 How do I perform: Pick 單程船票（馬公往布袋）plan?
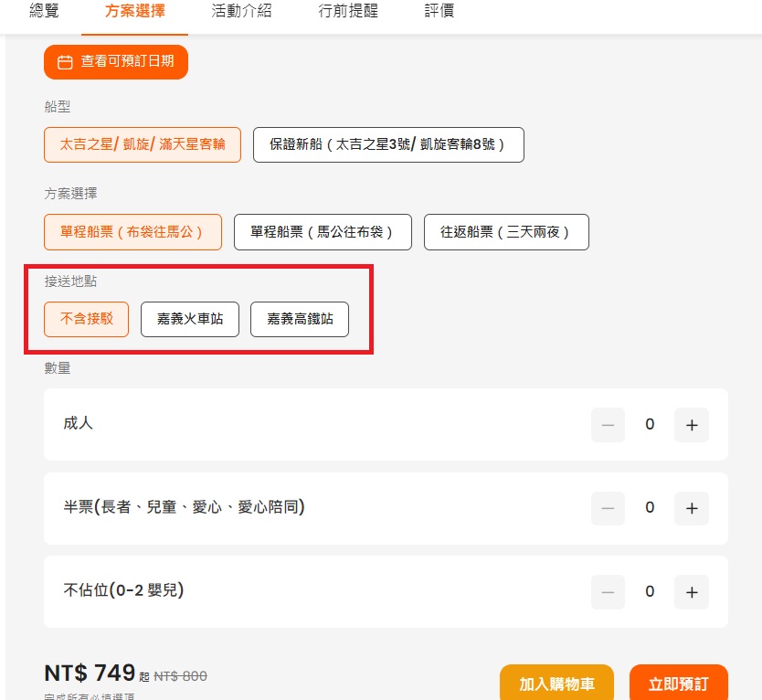[x=323, y=232]
